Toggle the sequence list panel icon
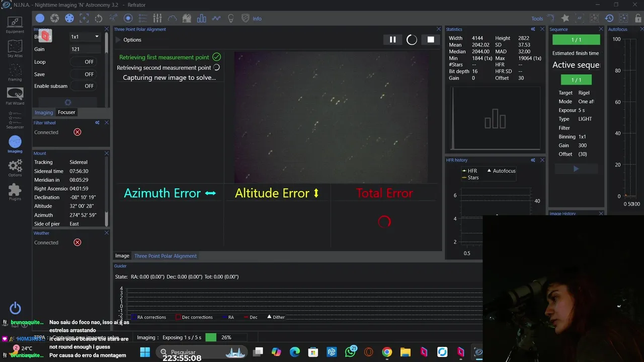644x362 pixels. tap(143, 19)
